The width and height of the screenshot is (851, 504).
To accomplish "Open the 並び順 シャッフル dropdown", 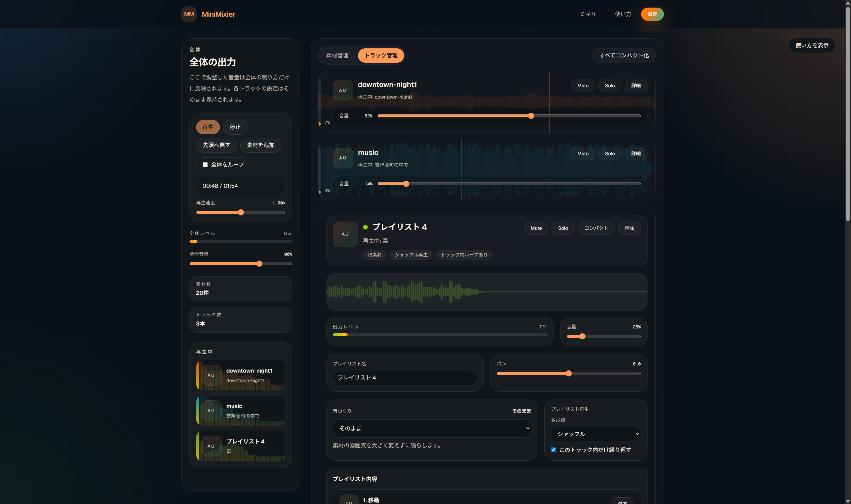I will point(595,434).
